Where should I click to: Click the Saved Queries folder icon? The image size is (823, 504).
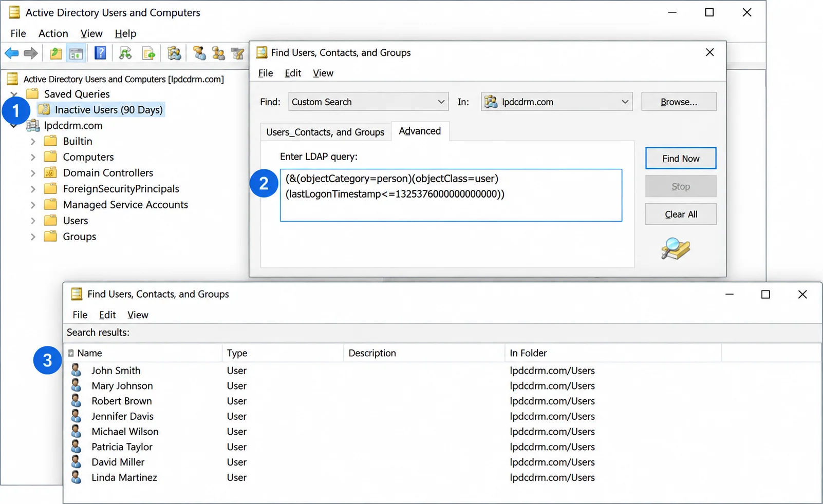pos(32,93)
